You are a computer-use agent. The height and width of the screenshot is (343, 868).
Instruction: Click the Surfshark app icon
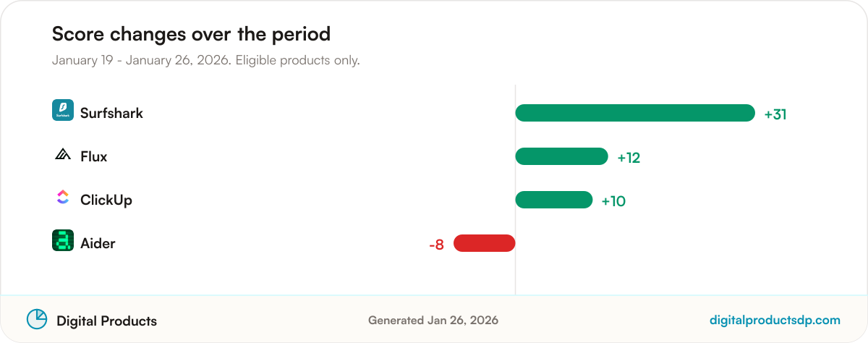click(x=63, y=110)
